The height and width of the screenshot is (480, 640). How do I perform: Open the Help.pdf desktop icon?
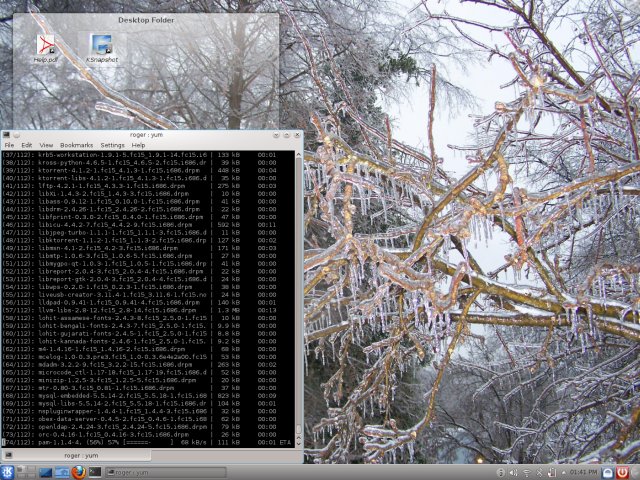[x=46, y=49]
